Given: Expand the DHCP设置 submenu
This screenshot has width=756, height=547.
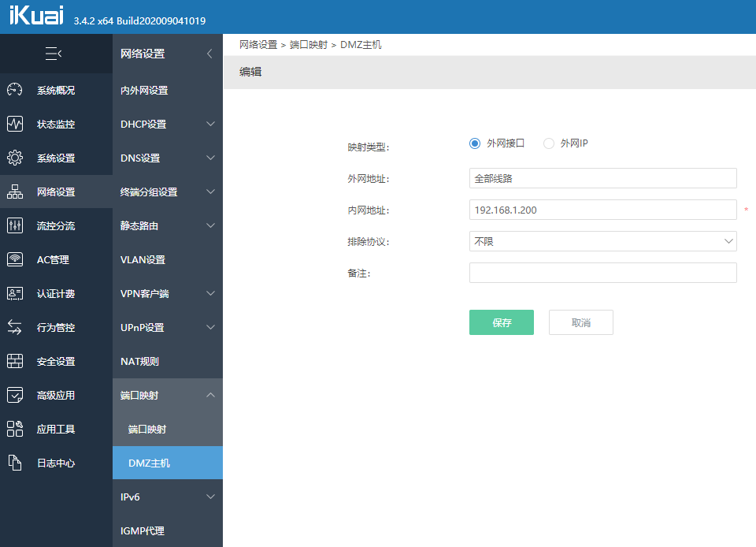Looking at the screenshot, I should (211, 124).
